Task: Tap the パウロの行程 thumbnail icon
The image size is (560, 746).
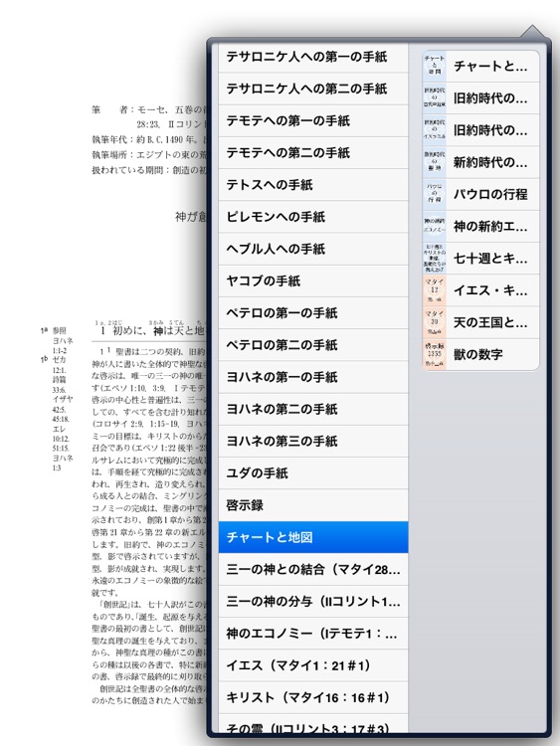Action: click(434, 194)
